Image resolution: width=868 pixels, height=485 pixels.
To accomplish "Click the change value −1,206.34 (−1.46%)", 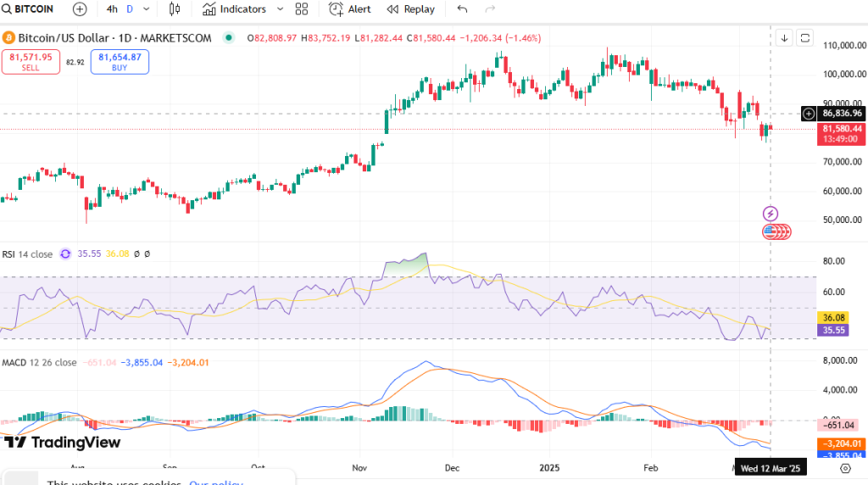I will point(500,37).
